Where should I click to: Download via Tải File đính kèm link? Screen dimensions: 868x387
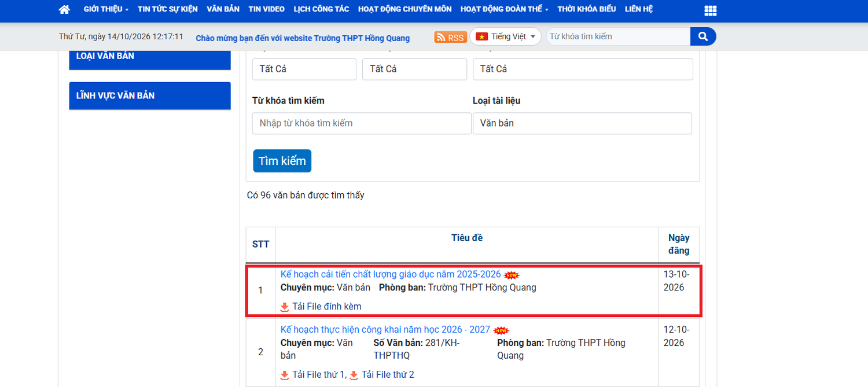(327, 307)
